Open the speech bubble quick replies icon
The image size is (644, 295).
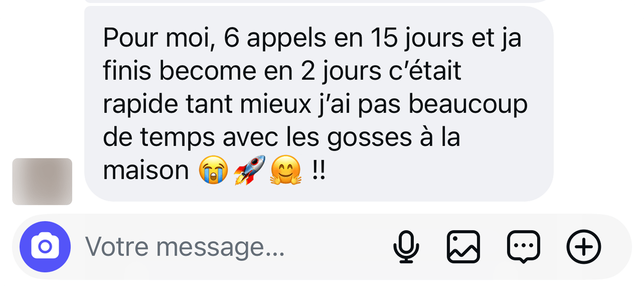[x=524, y=246]
